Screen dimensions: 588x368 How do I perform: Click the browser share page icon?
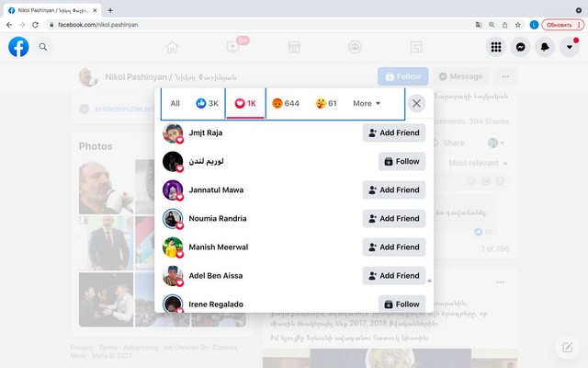(x=504, y=25)
